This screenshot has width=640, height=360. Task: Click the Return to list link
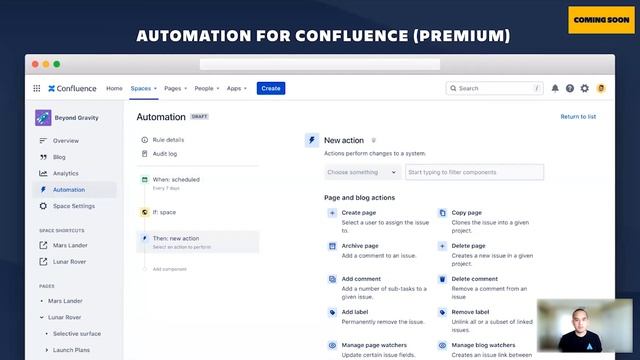pos(578,117)
